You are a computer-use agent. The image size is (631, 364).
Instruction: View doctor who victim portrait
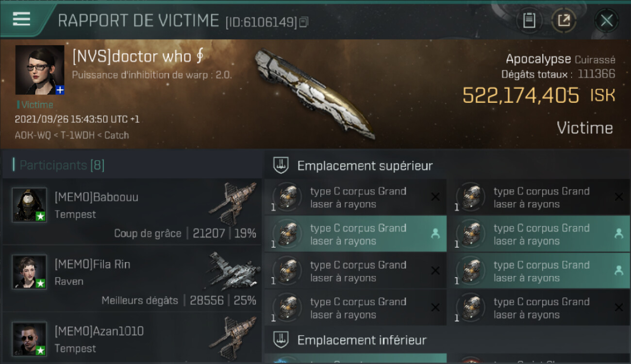tap(40, 70)
